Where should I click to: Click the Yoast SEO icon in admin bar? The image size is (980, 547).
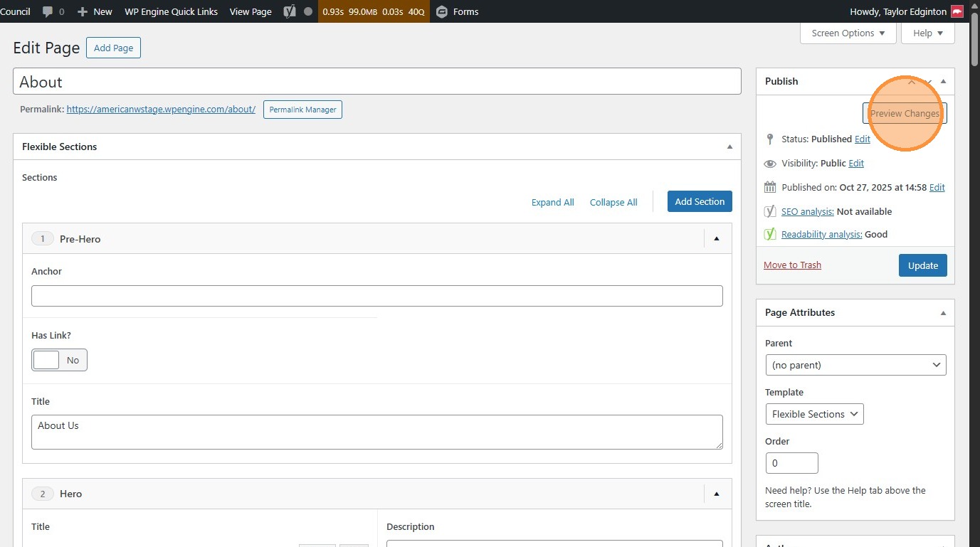pyautogui.click(x=289, y=11)
